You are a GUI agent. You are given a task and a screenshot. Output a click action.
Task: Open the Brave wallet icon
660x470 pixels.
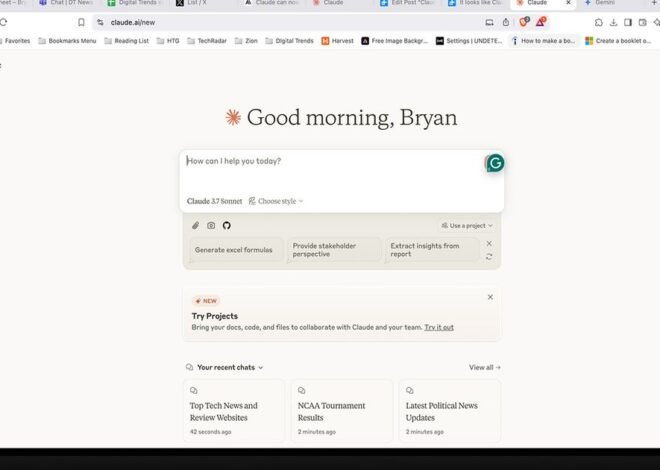click(642, 22)
